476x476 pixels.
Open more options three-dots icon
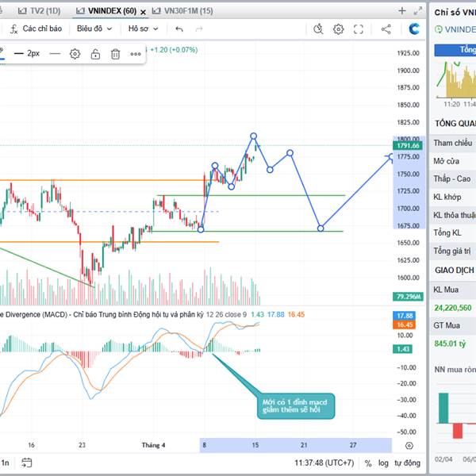point(136,54)
